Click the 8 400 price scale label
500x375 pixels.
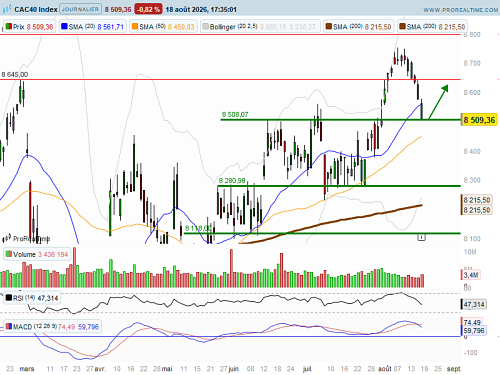(472, 151)
